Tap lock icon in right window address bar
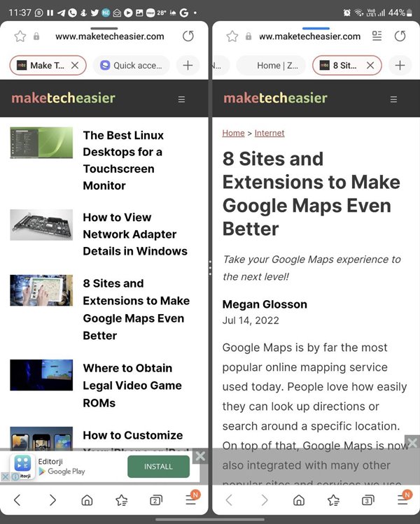 [x=248, y=36]
